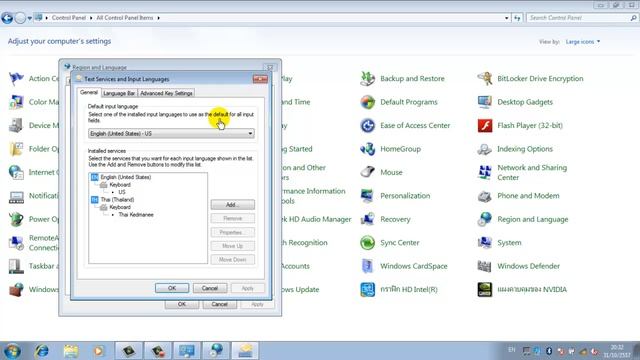Screen dimensions: 640x360
Task: Open HomeGroup icon
Action: (x=367, y=149)
